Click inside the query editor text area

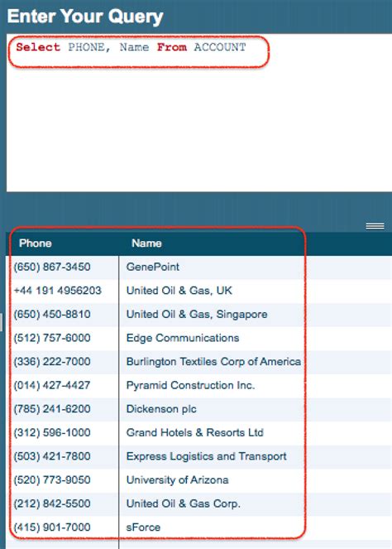(x=199, y=113)
